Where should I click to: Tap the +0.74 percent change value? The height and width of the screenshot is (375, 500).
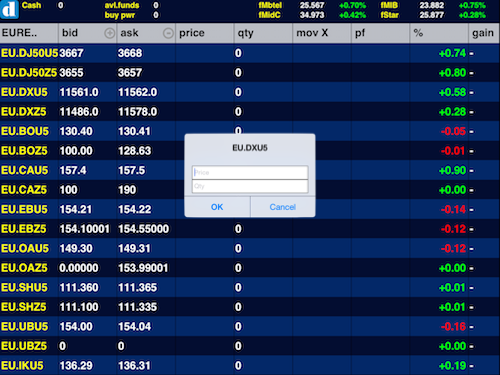click(452, 53)
